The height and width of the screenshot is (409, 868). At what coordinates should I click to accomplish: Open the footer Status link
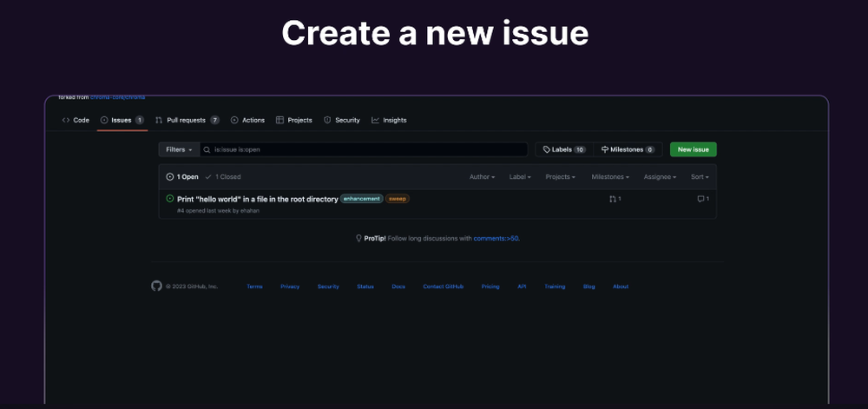coord(365,287)
